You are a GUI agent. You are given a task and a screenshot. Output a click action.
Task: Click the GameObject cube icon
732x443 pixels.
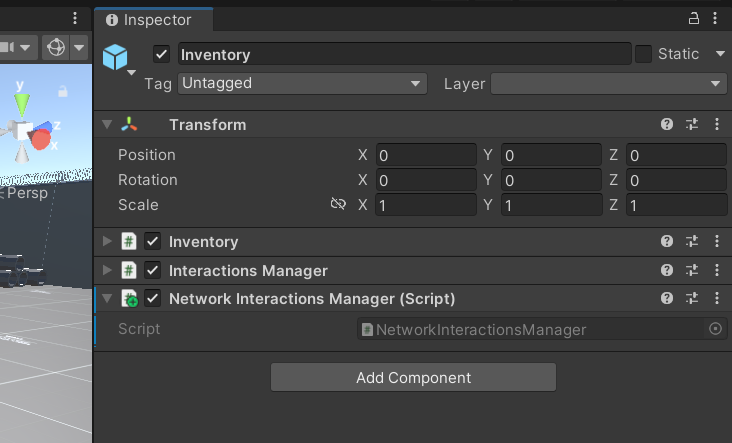[117, 57]
